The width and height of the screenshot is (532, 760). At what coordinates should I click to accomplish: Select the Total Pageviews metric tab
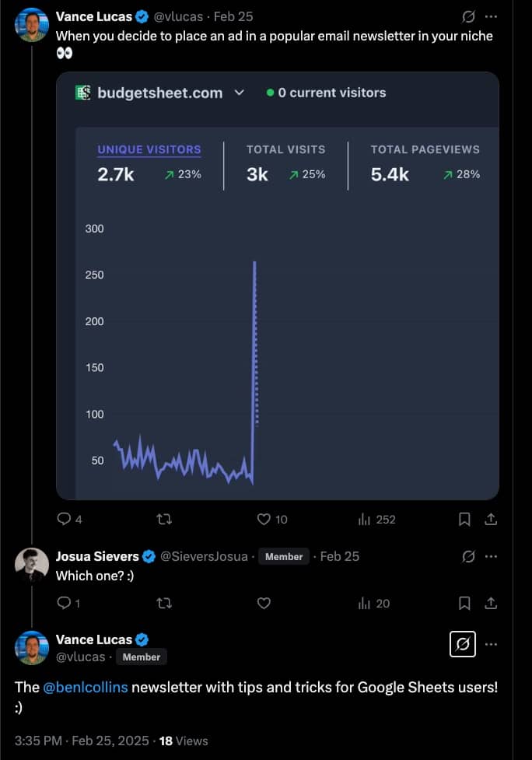point(425,149)
